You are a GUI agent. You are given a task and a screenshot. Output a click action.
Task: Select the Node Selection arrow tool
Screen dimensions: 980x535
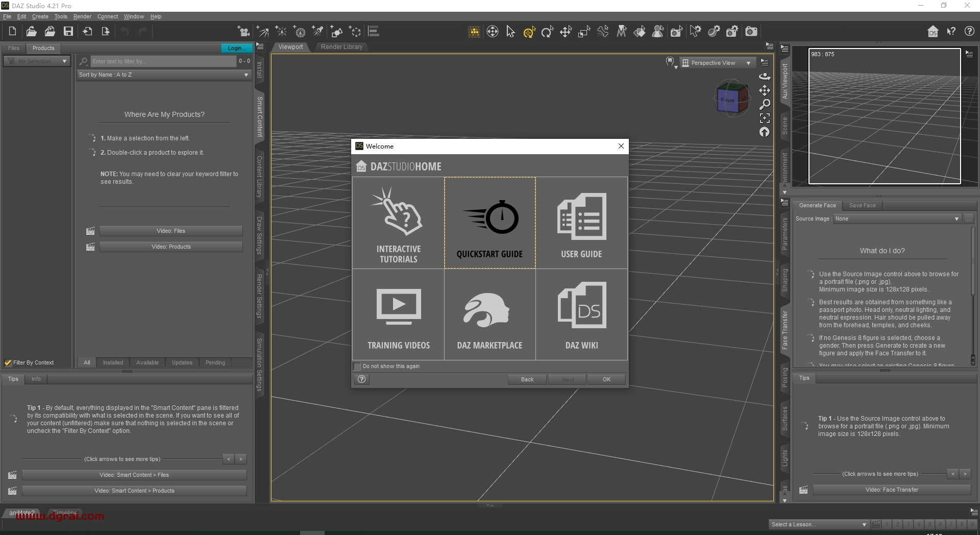[x=510, y=32]
